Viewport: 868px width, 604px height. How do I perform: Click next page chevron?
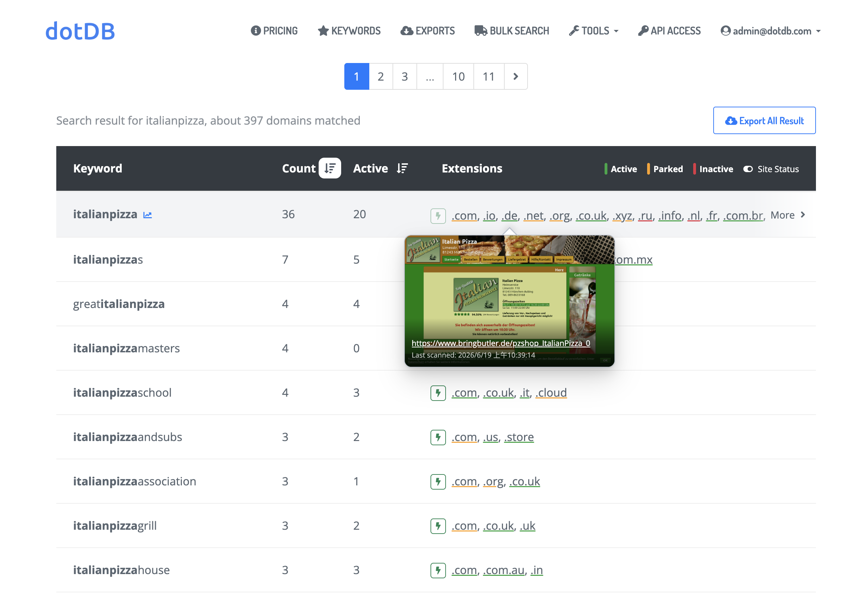(516, 76)
